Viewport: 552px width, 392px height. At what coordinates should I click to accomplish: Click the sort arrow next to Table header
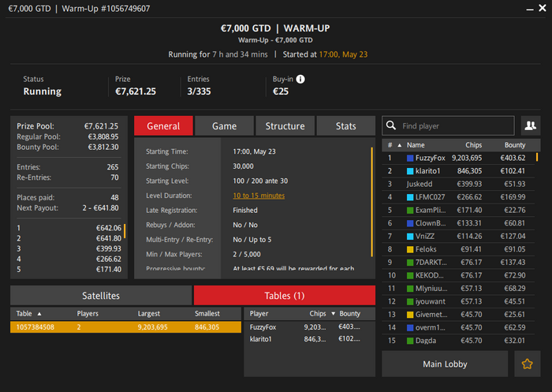click(x=40, y=313)
